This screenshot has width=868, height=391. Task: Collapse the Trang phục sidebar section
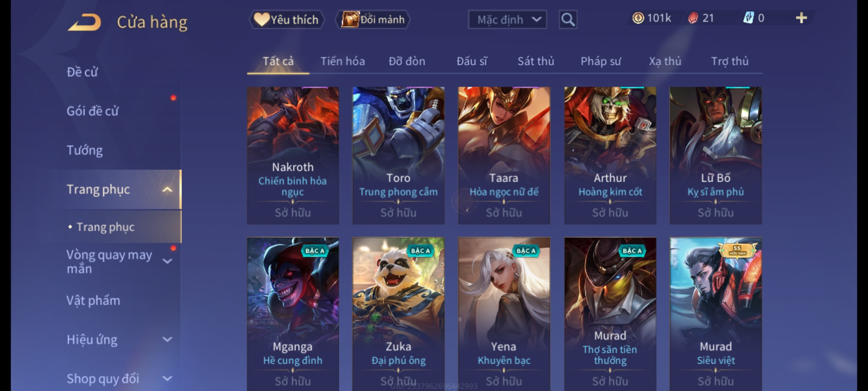tap(167, 189)
